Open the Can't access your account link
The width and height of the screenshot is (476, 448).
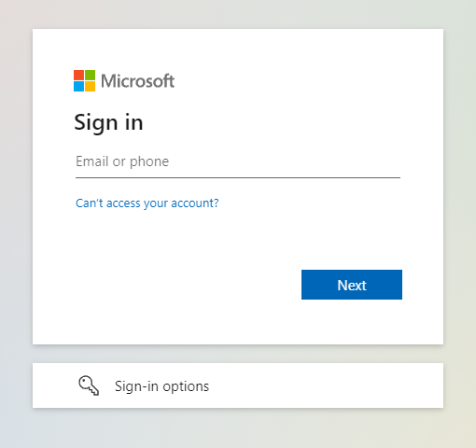[x=147, y=203]
